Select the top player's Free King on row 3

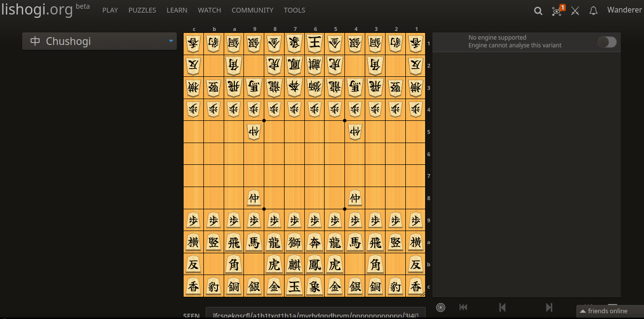tap(294, 88)
